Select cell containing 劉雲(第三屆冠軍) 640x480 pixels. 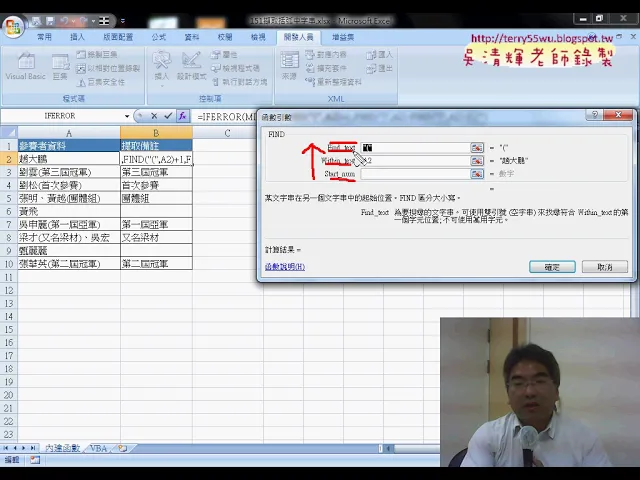69,172
